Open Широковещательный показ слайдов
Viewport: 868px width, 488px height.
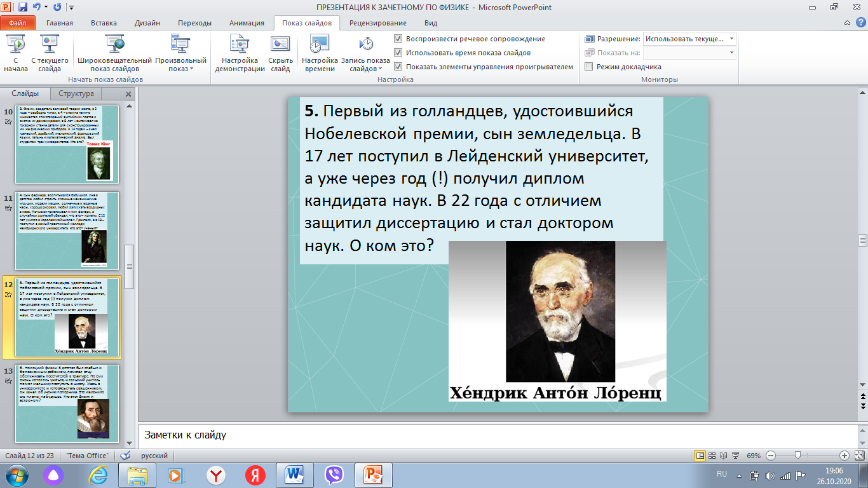[115, 53]
